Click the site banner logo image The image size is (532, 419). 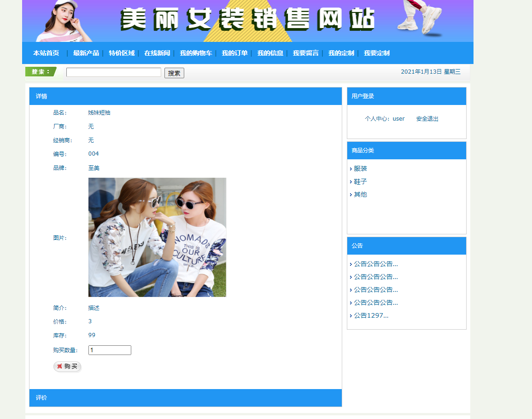[246, 20]
